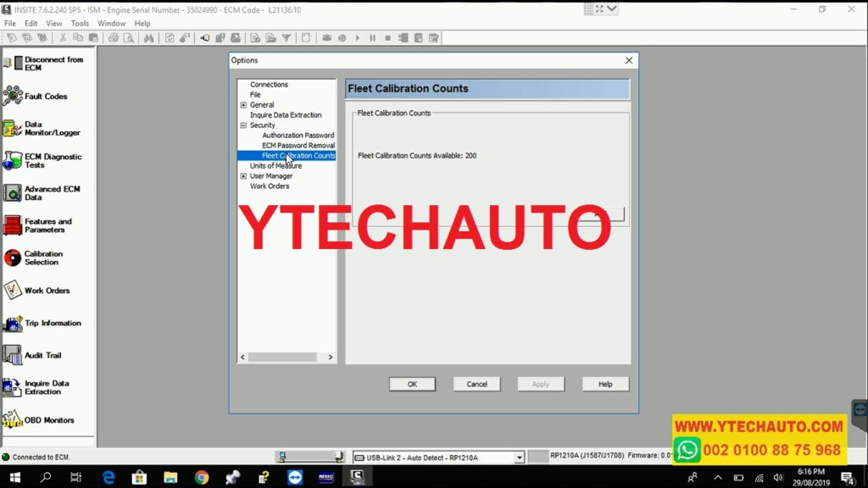Open Google Chrome from the taskbar
Image resolution: width=868 pixels, height=488 pixels.
201,477
